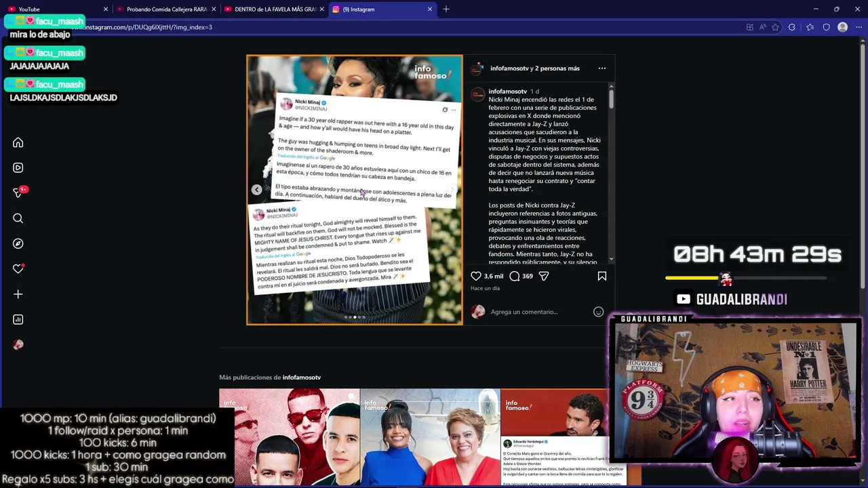The image size is (868, 488).
Task: Share the post via paper-plane icon
Action: [x=544, y=276]
